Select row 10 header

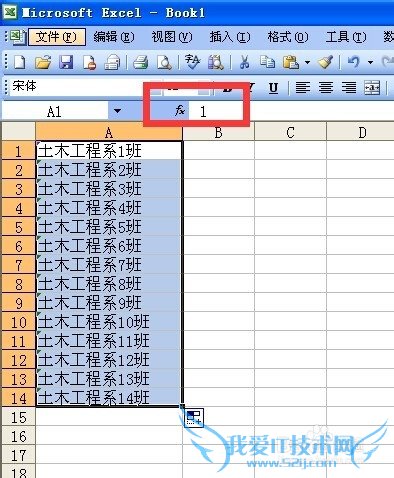coord(19,322)
